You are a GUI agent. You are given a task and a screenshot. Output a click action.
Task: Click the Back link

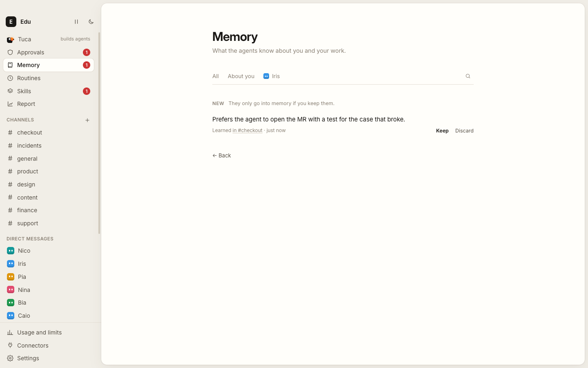[222, 155]
